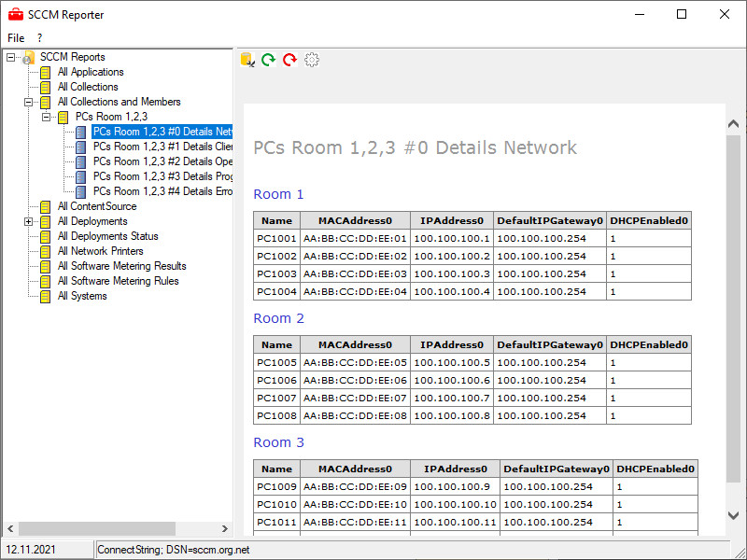
Task: Open settings via the toolbar gear icon
Action: click(x=312, y=60)
